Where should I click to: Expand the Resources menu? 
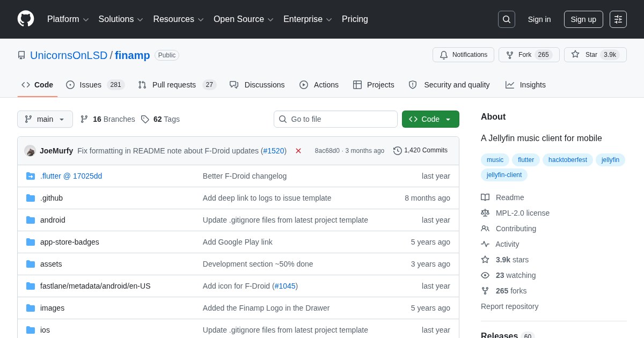(179, 19)
